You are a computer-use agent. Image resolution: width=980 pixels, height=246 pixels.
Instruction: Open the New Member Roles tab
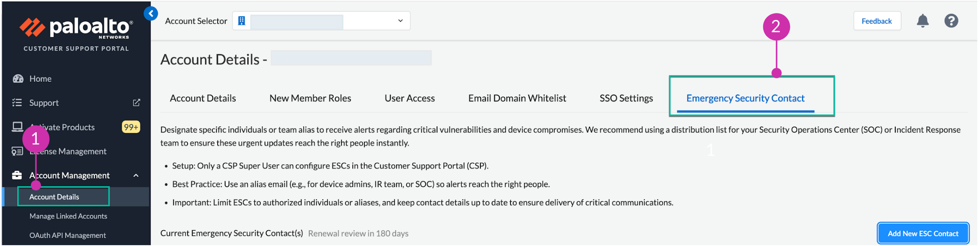click(x=311, y=98)
